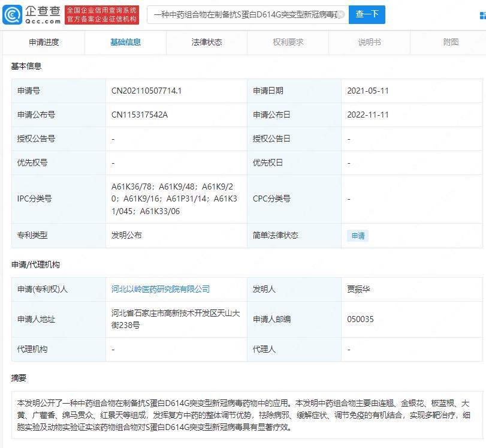Switch to the 申请进度 tab
The width and height of the screenshot is (486, 448).
44,42
